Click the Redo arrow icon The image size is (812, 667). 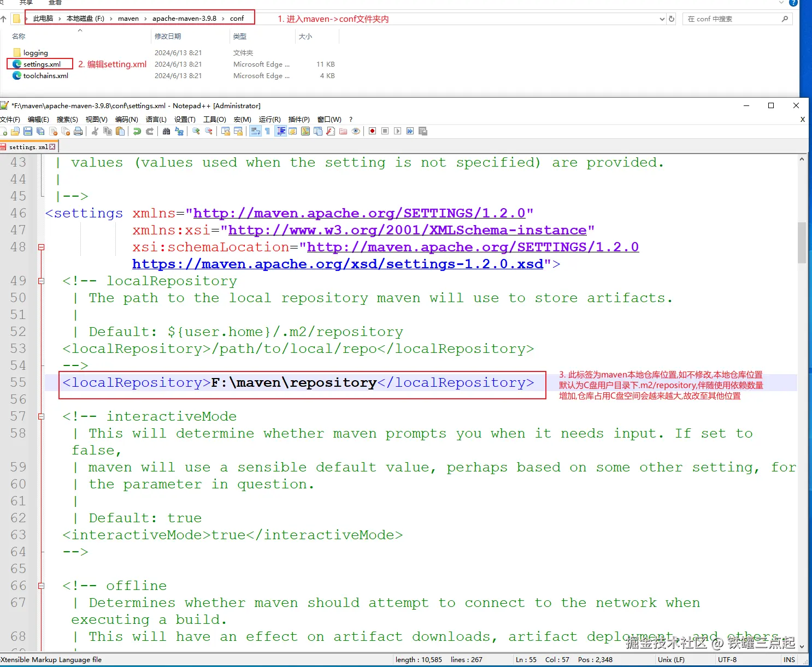(150, 131)
